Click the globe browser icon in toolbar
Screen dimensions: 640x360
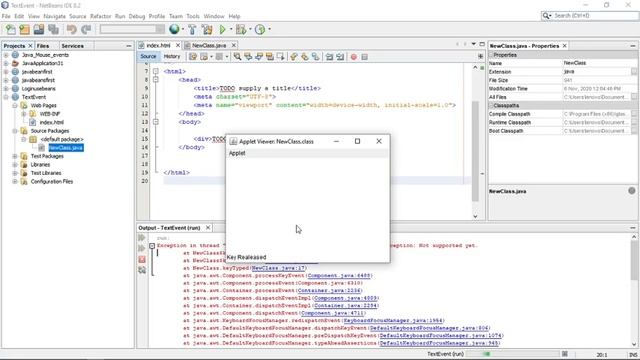click(174, 29)
